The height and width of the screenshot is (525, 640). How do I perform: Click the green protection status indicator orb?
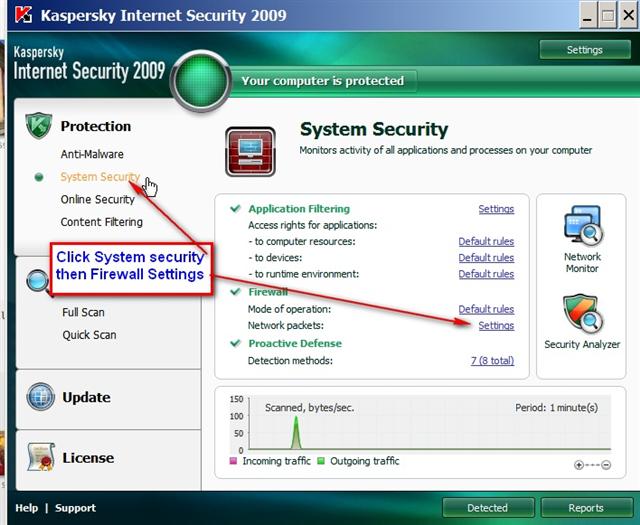point(201,81)
